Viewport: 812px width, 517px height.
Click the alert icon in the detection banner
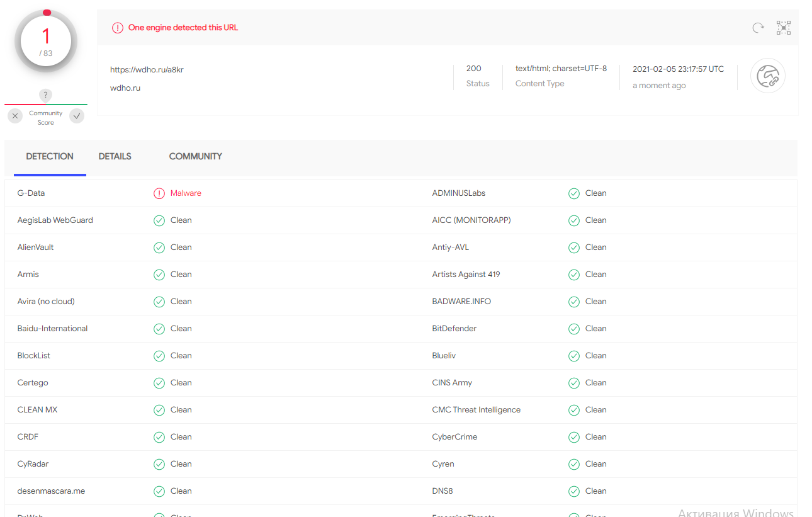(x=118, y=28)
